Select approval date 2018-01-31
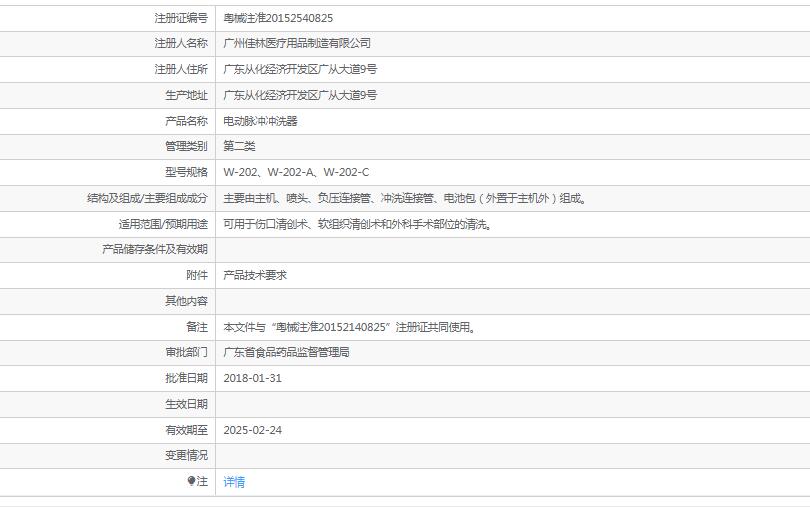The width and height of the screenshot is (810, 507). click(253, 378)
